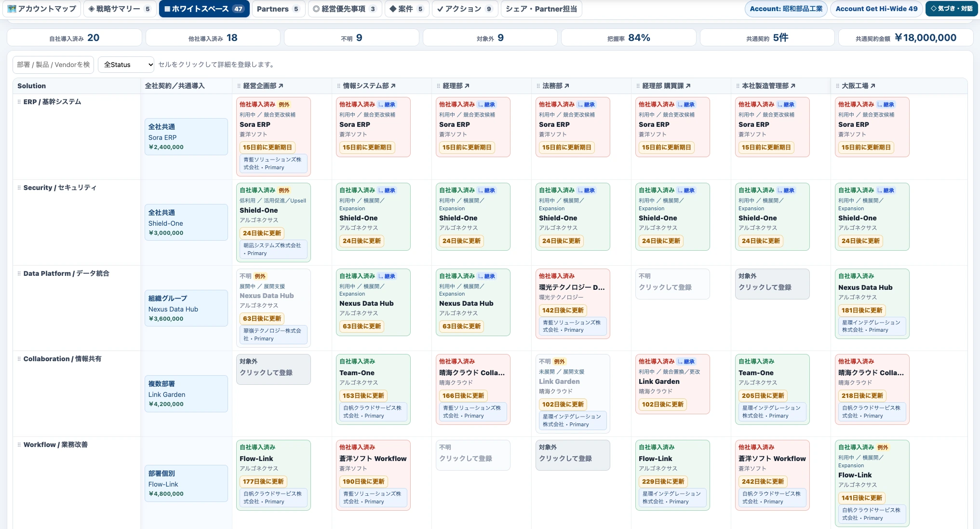The height and width of the screenshot is (529, 980).
Task: Register 不明 cell under 経理部 購買課 Data Platform
Action: click(x=672, y=284)
